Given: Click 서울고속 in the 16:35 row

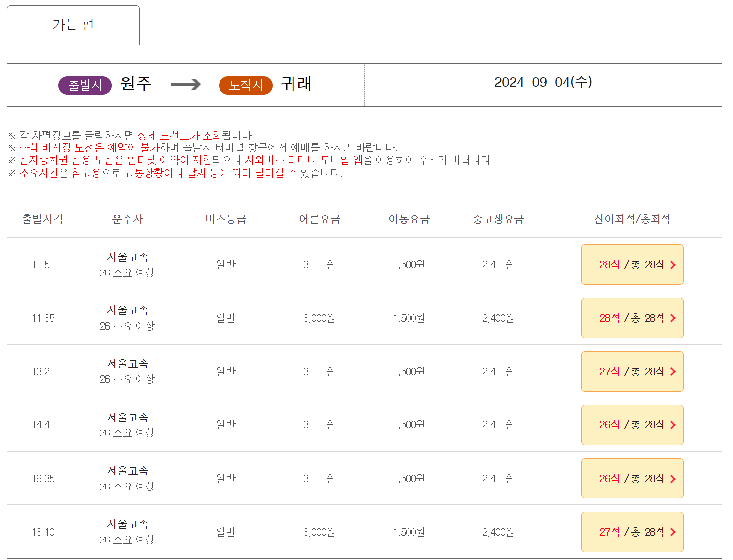Looking at the screenshot, I should point(128,471).
